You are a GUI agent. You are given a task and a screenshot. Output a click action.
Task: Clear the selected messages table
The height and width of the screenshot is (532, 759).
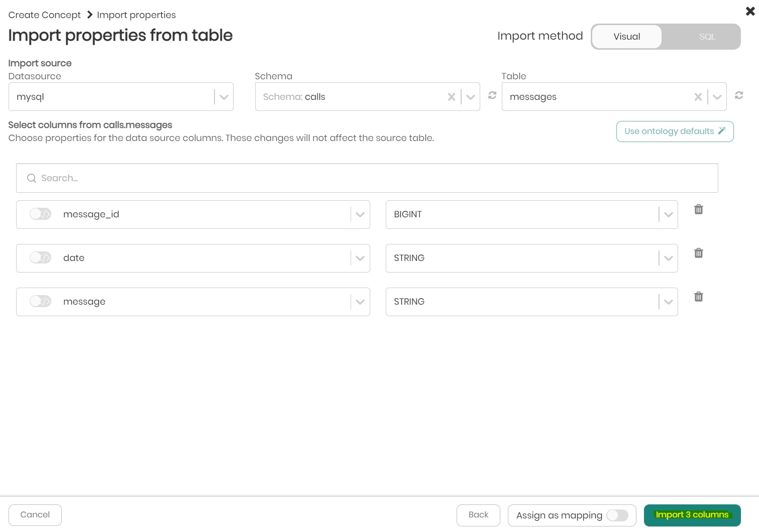(698, 97)
